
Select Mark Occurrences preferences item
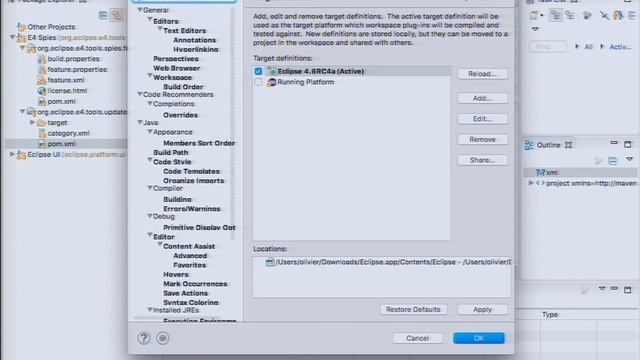tap(195, 284)
